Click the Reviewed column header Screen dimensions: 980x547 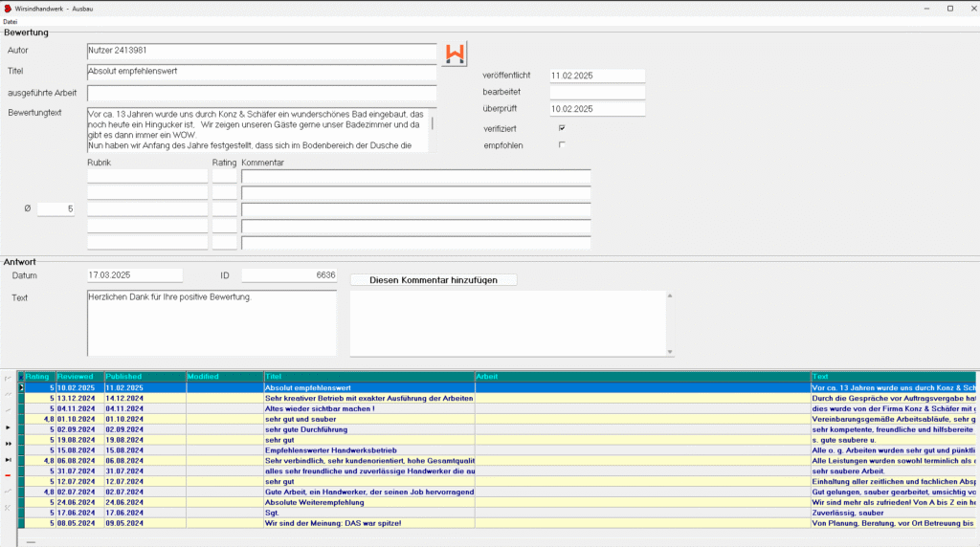click(x=80, y=377)
